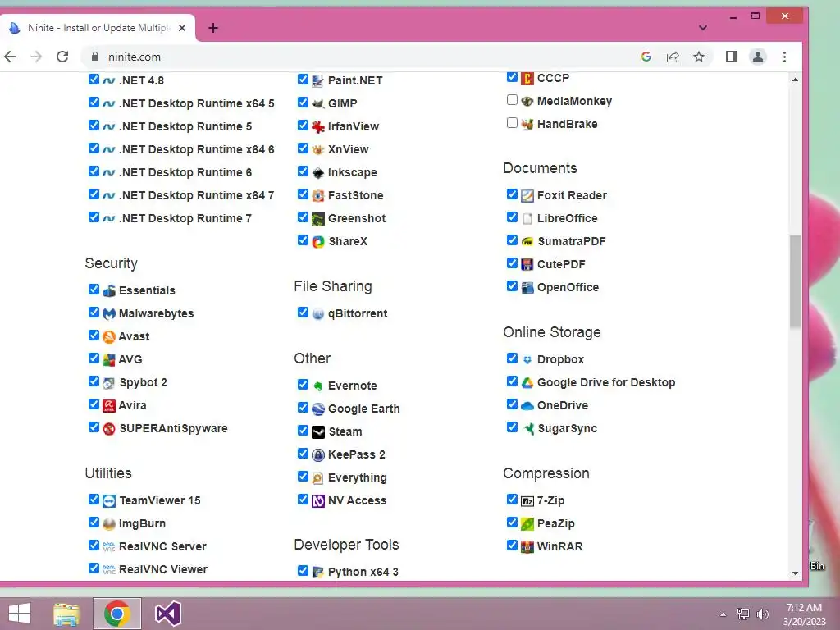Bookmark this page with the star icon

click(699, 57)
